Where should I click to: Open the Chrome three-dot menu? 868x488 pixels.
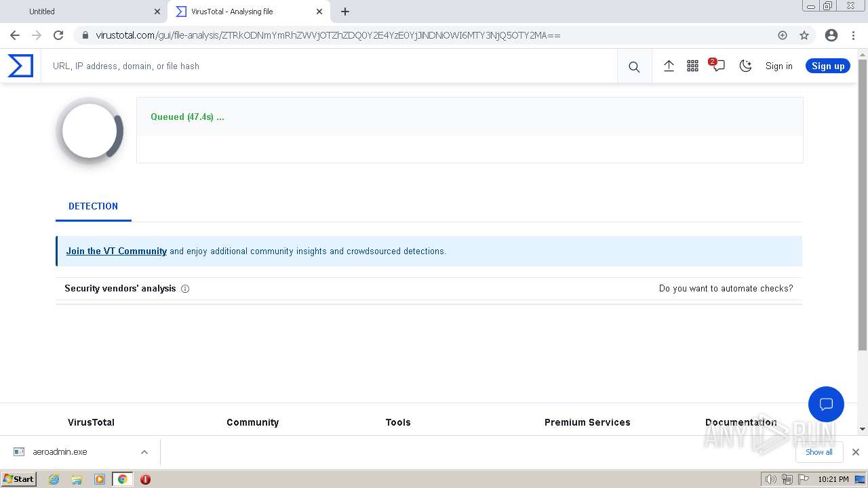pos(853,35)
